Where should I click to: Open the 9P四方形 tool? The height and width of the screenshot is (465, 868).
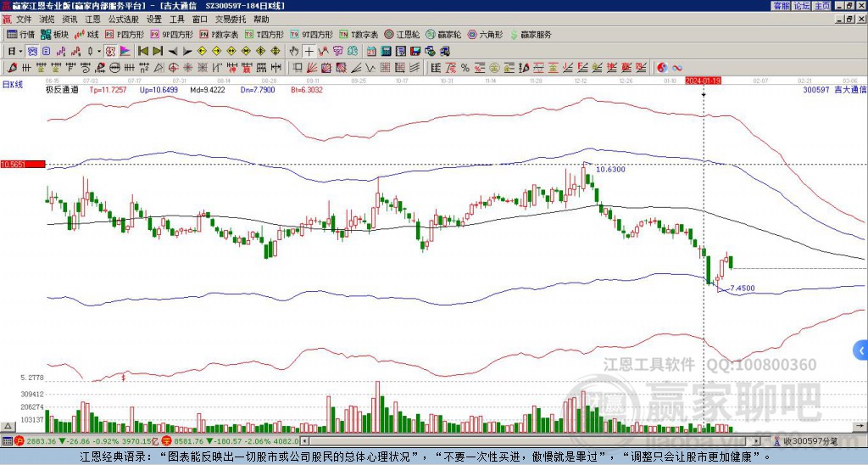tap(171, 34)
